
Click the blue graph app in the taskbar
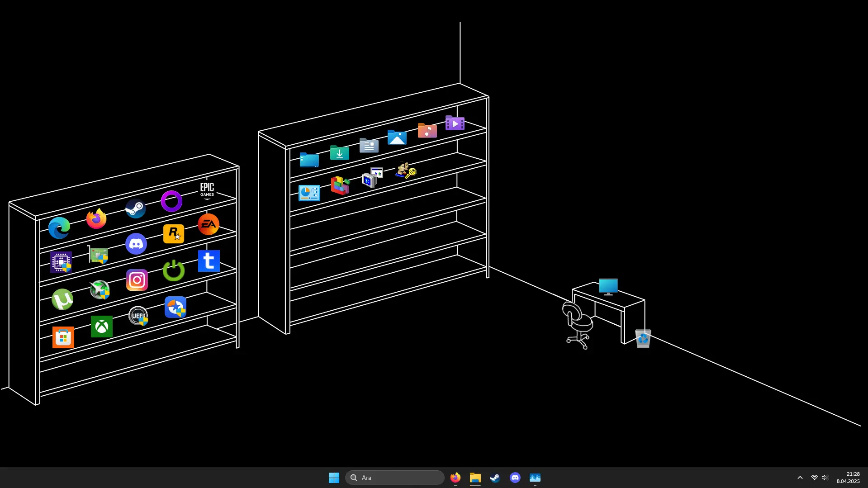[535, 478]
